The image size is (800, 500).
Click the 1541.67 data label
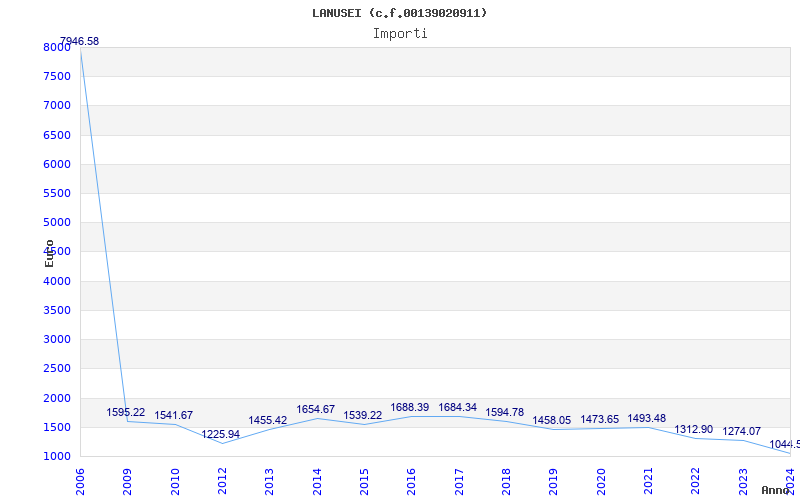tap(173, 415)
